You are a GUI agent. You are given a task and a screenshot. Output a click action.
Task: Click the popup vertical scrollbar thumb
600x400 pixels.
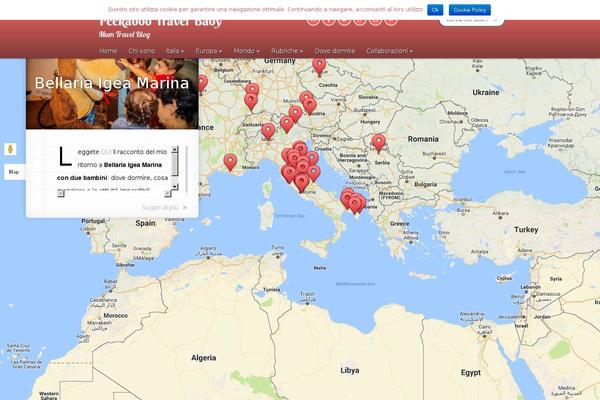(x=175, y=165)
